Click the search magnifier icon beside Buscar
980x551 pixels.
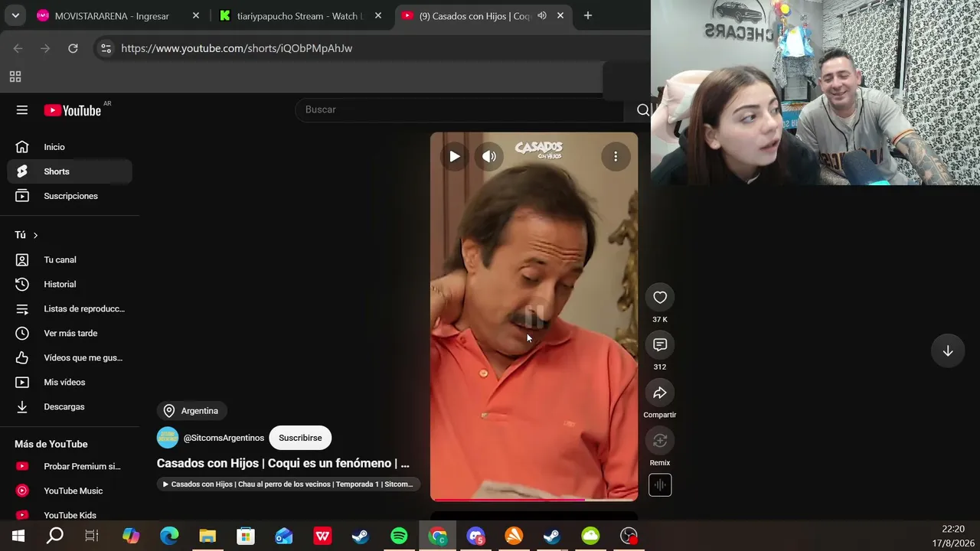(x=643, y=110)
